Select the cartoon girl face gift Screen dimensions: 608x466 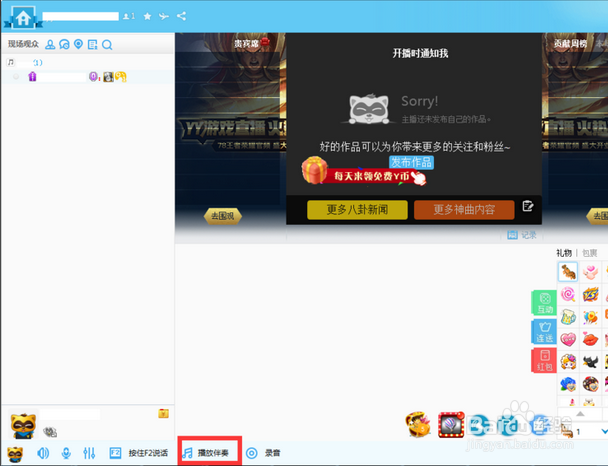568,362
